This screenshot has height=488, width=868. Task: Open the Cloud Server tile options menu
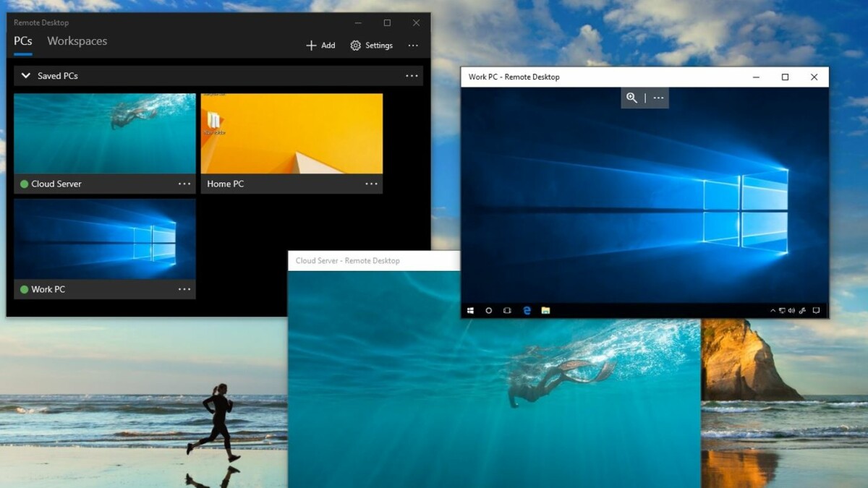[184, 184]
